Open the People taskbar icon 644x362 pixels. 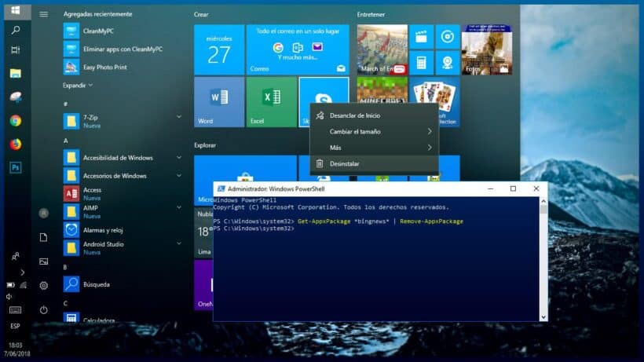[x=16, y=257]
